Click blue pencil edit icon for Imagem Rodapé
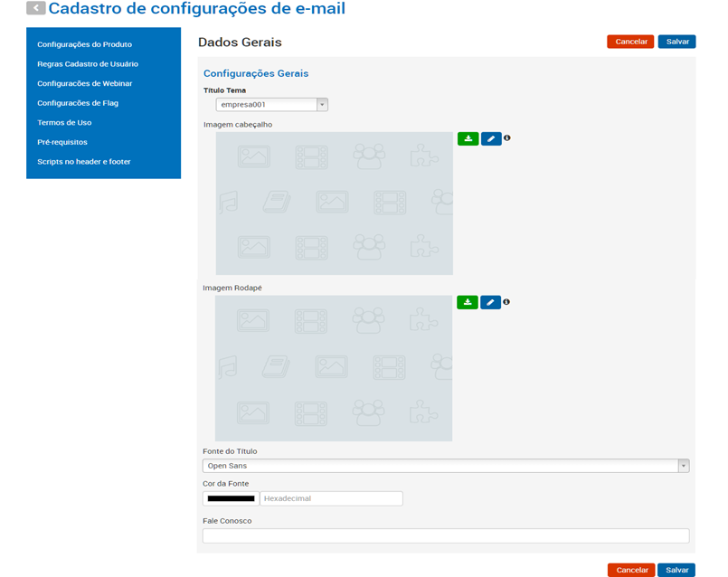The image size is (728, 577). (490, 302)
